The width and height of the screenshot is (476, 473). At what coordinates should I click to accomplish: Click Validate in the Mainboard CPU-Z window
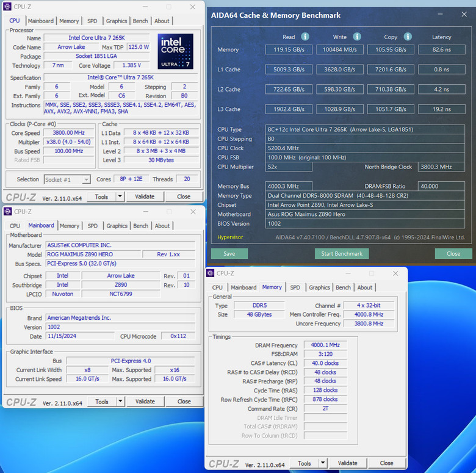click(145, 402)
